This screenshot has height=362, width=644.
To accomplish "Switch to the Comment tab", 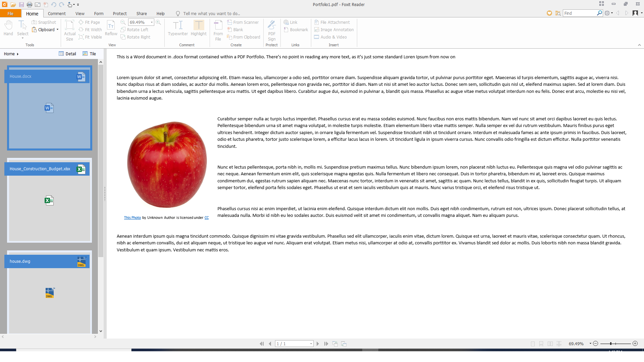I will (x=56, y=13).
